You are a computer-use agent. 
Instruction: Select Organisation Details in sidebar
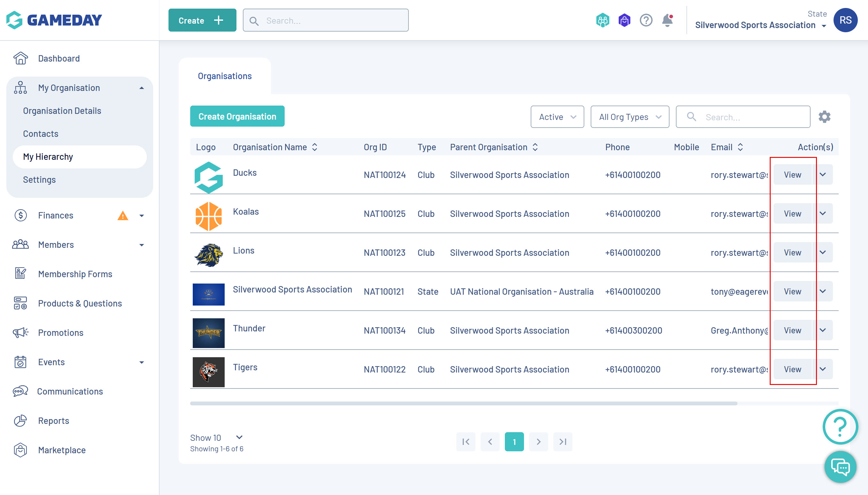pos(62,111)
